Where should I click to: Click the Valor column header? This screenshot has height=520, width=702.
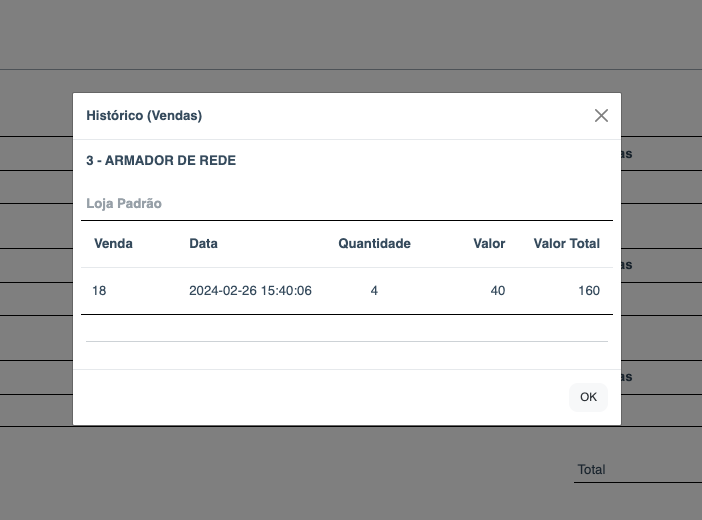(x=489, y=244)
